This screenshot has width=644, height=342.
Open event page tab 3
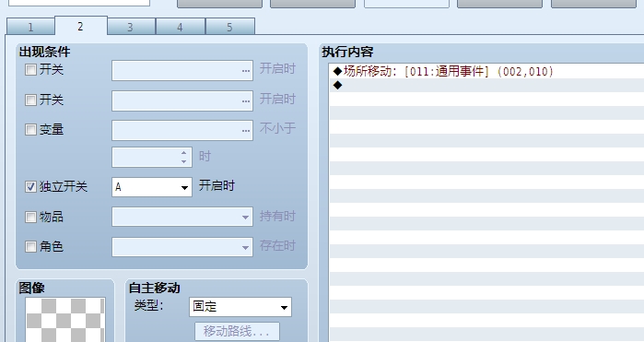pyautogui.click(x=131, y=27)
